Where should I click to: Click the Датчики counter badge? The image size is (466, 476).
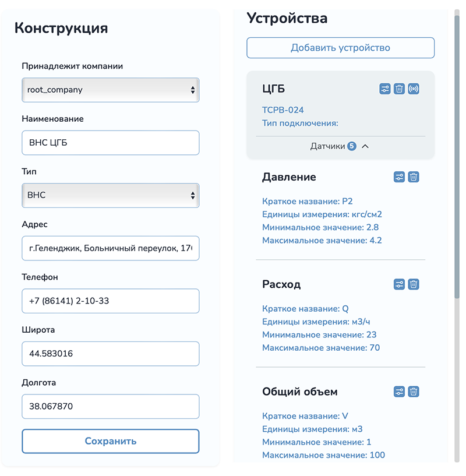click(351, 146)
